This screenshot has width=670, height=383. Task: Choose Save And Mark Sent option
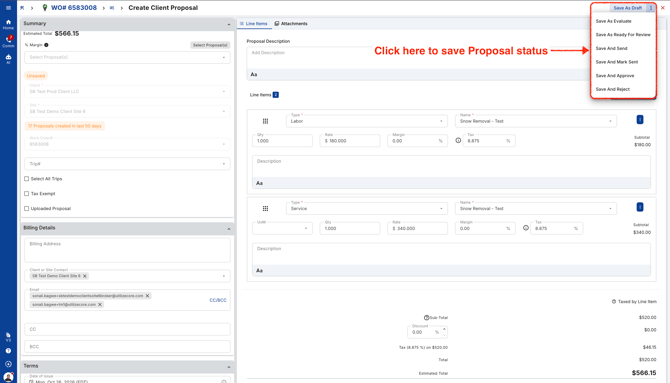pos(617,62)
